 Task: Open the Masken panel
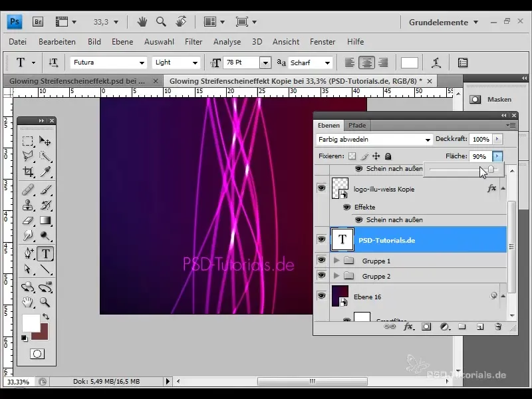pos(491,99)
